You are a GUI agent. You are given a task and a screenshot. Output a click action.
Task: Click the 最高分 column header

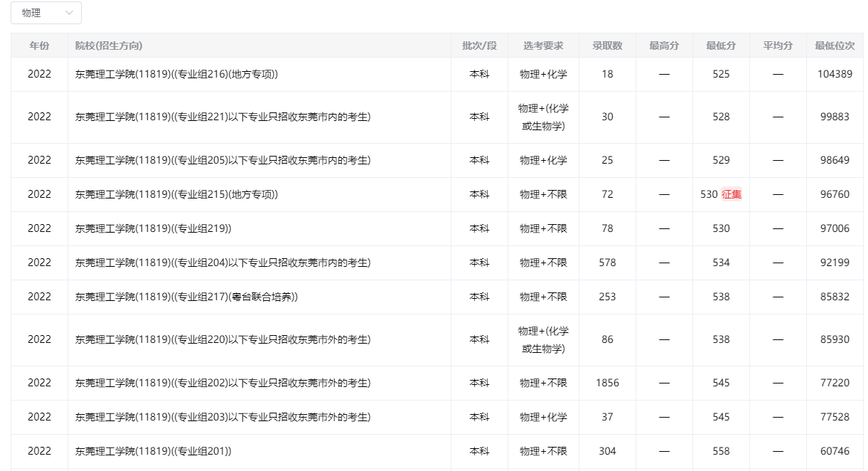coord(663,45)
